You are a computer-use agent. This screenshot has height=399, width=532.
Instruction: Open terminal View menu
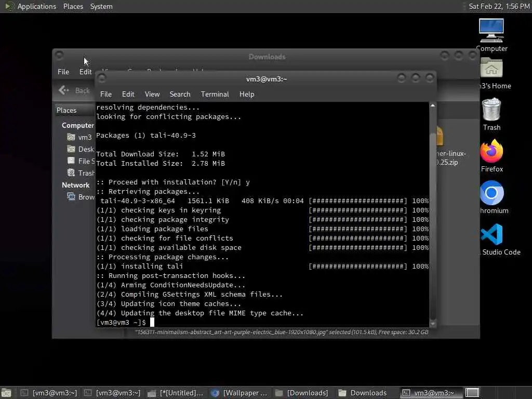[152, 95]
